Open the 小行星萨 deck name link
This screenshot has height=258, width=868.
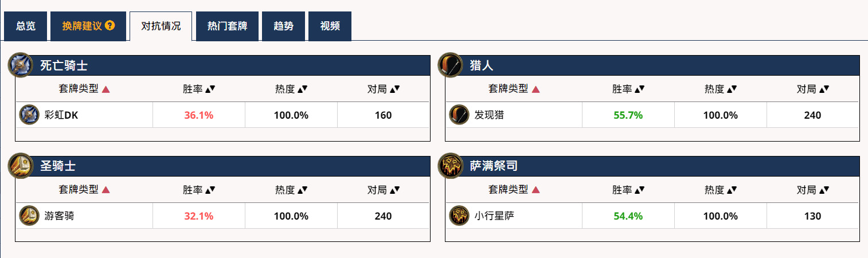point(491,216)
